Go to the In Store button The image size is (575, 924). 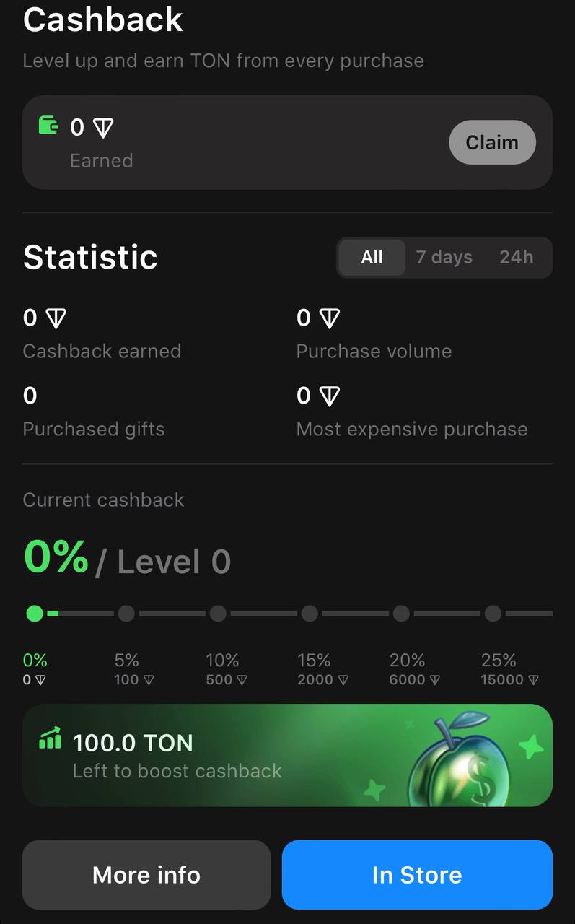click(417, 875)
